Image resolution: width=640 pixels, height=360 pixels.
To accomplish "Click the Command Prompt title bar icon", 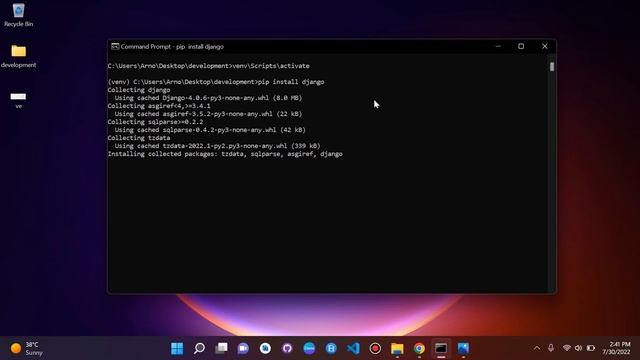I will click(x=115, y=47).
